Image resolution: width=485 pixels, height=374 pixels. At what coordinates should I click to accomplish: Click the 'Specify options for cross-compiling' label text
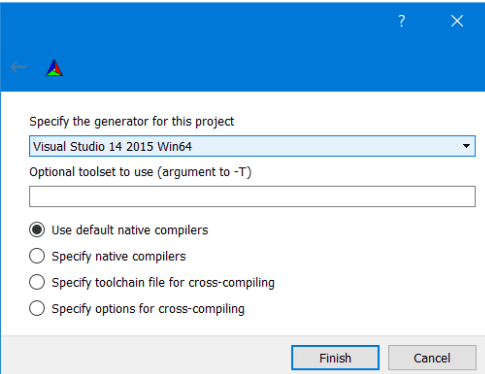pyautogui.click(x=148, y=309)
